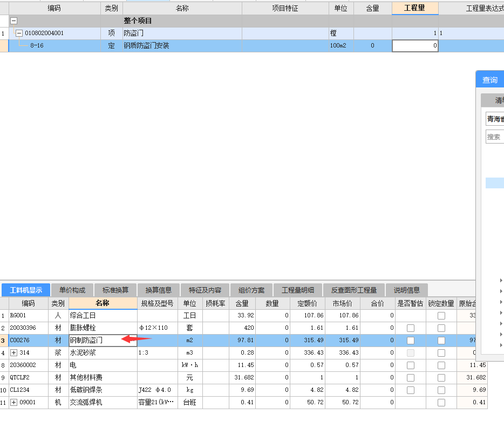Select the 项目特征 column header
This screenshot has width=504, height=428.
click(x=285, y=8)
